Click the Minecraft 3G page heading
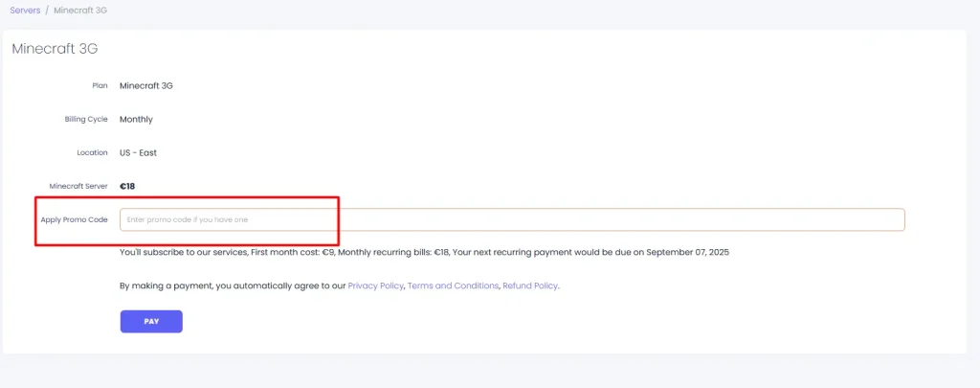The image size is (980, 388). click(55, 49)
